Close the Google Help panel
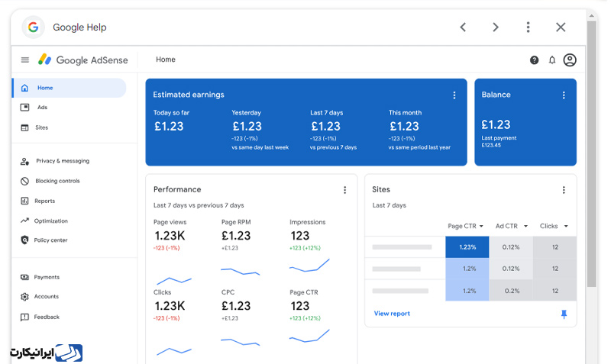 (561, 27)
